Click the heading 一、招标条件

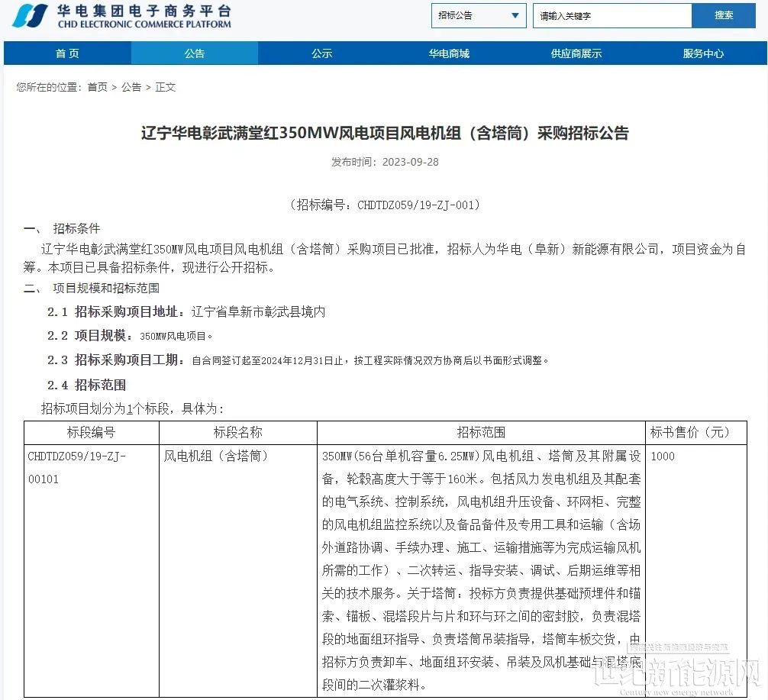coord(62,228)
